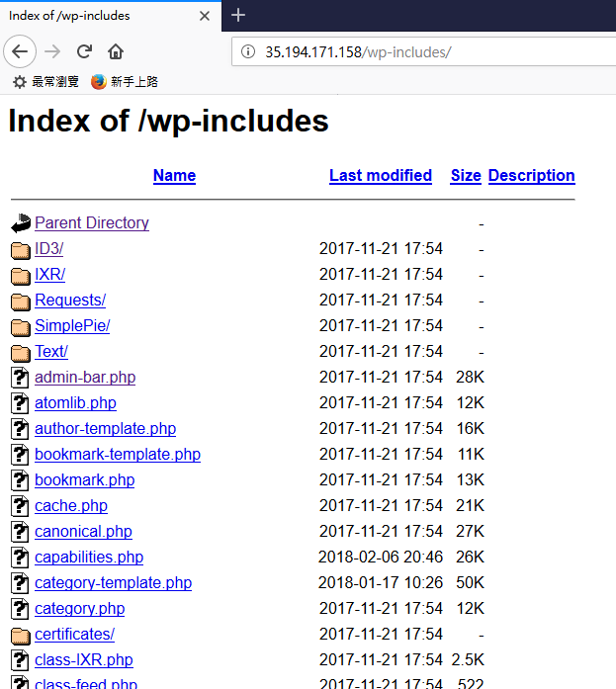616x689 pixels.
Task: Click the folder icon beside Requests/
Action: (21, 301)
